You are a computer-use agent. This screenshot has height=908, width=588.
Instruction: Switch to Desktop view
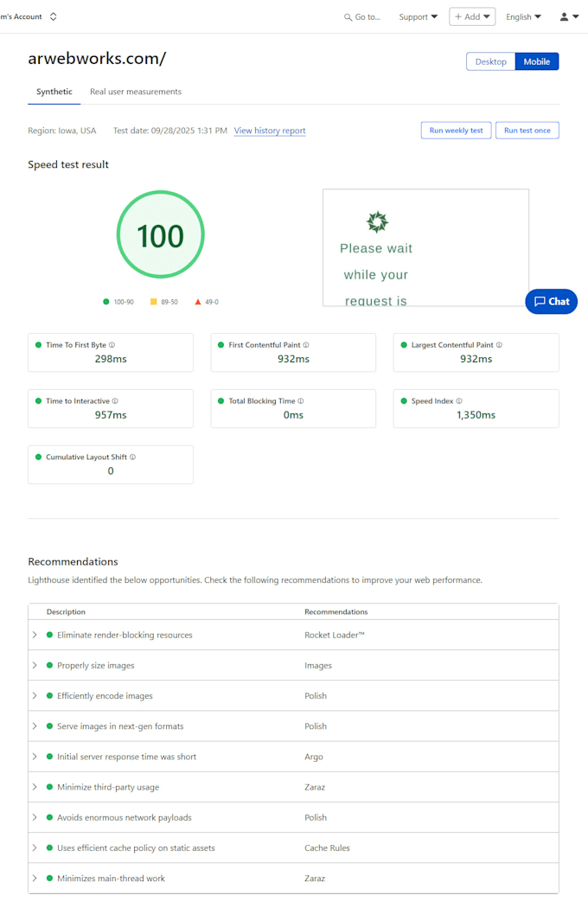(x=490, y=61)
